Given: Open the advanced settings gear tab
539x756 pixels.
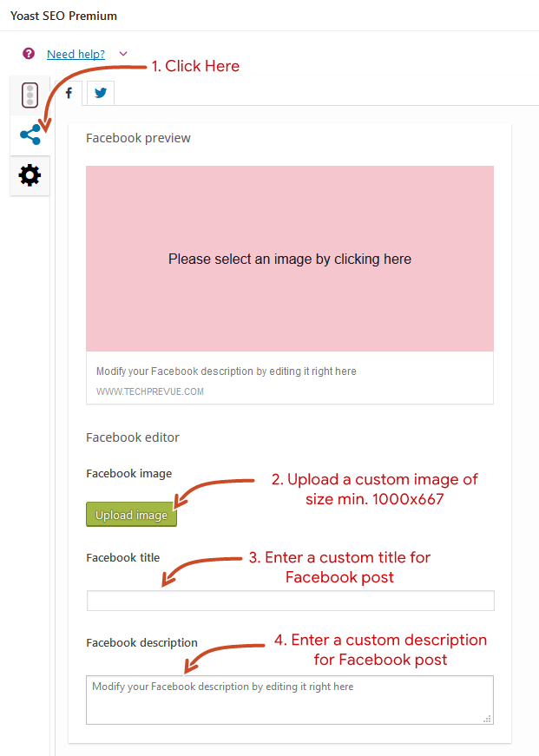Looking at the screenshot, I should click(x=30, y=175).
